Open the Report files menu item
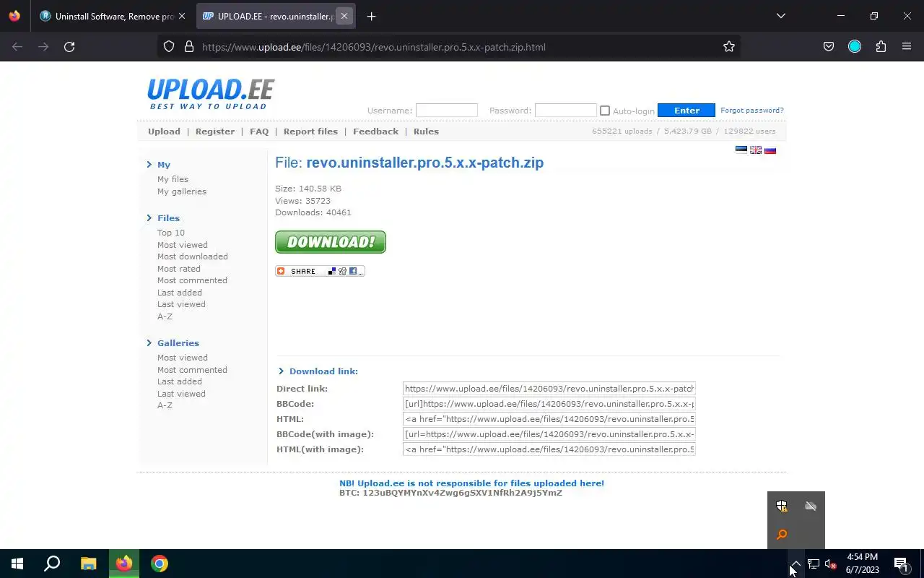The image size is (924, 578). pos(310,131)
